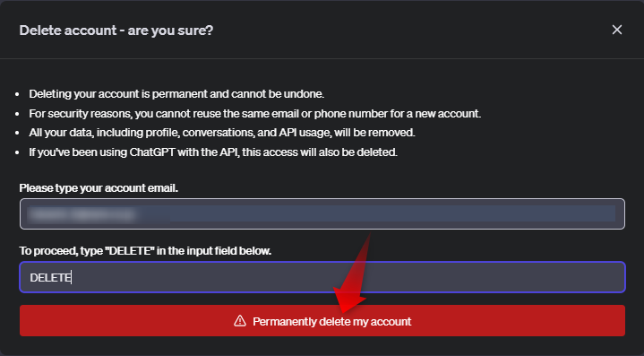Click 'Please type your account email.' label

coord(99,188)
